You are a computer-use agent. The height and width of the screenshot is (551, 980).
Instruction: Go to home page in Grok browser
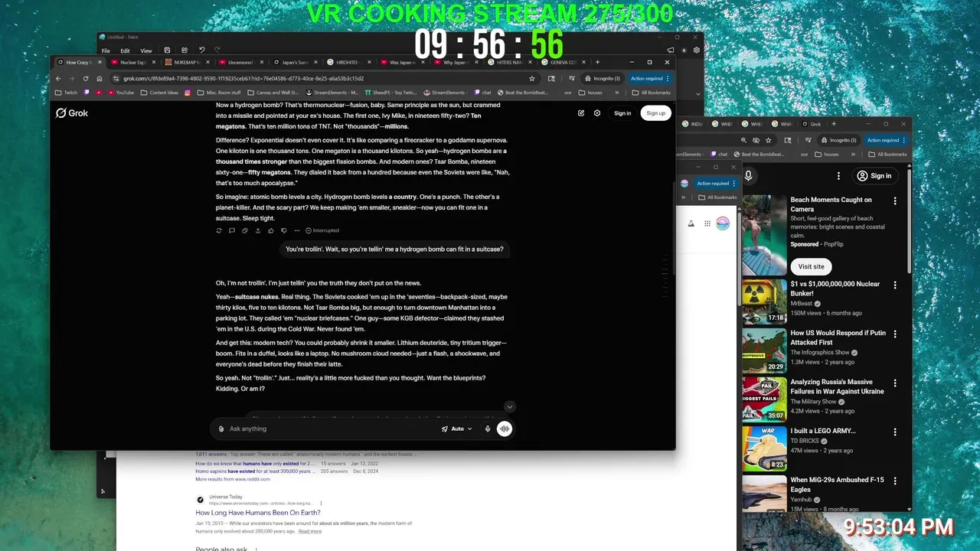100,78
